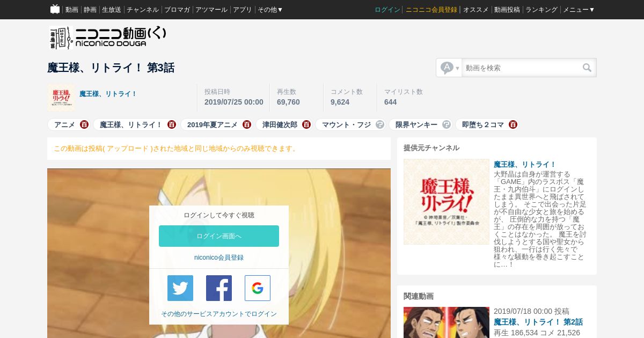This screenshot has height=338, width=644.
Task: Click the play count 69,760
Action: (288, 102)
